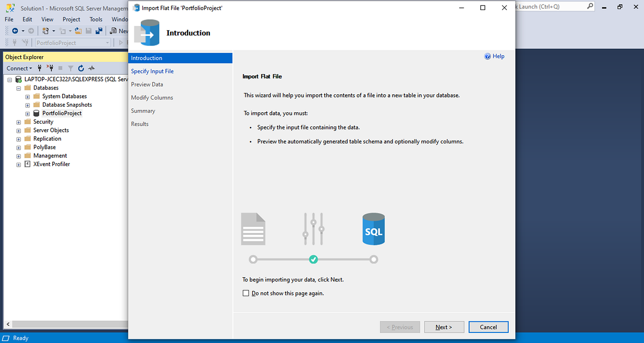Click Object Explorer's horizontal scrollbar left arrow

click(8, 324)
